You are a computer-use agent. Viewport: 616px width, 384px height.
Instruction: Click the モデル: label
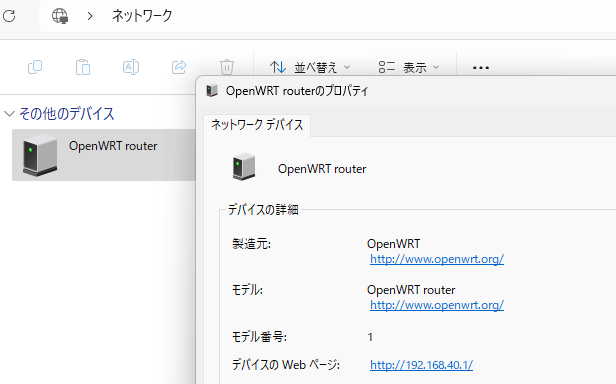pos(247,290)
